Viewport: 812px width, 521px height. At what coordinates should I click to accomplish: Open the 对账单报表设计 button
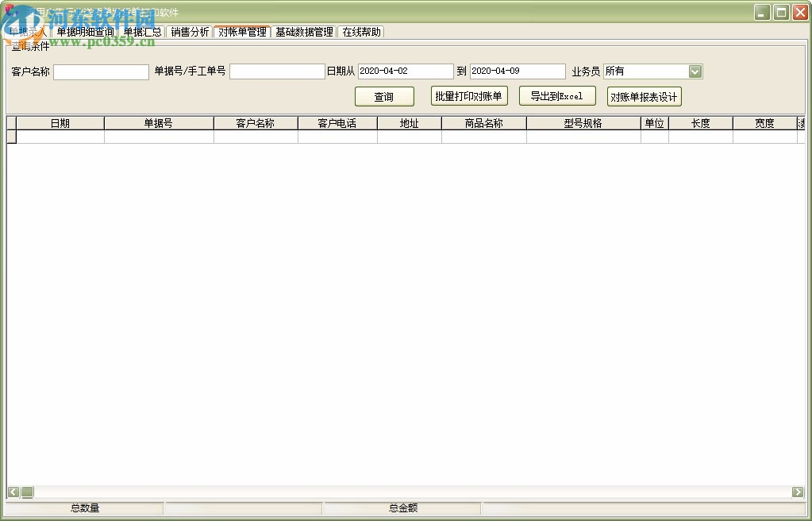point(645,96)
